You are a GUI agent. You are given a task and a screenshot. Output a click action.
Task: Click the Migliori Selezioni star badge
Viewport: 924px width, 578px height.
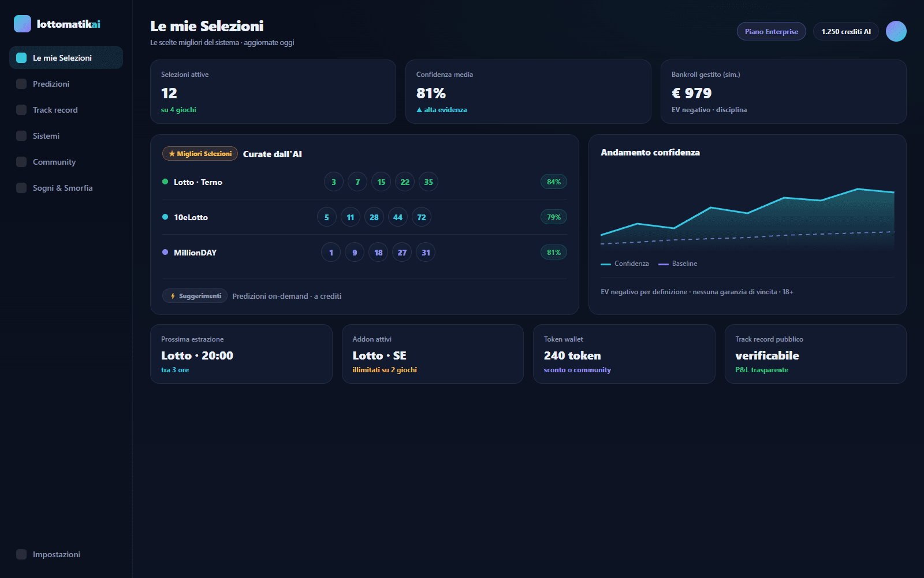pos(200,154)
